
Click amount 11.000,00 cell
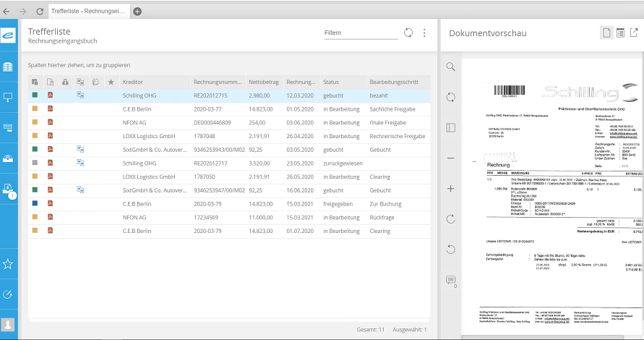pyautogui.click(x=260, y=218)
